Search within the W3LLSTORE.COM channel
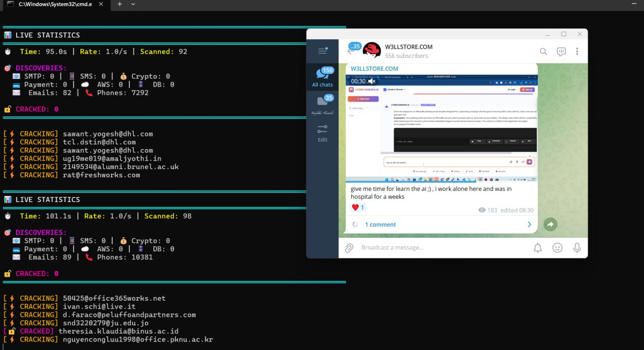 543,51
